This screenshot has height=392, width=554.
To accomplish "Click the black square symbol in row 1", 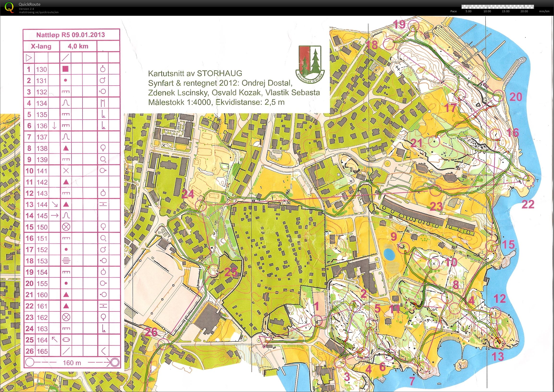I will pyautogui.click(x=66, y=69).
